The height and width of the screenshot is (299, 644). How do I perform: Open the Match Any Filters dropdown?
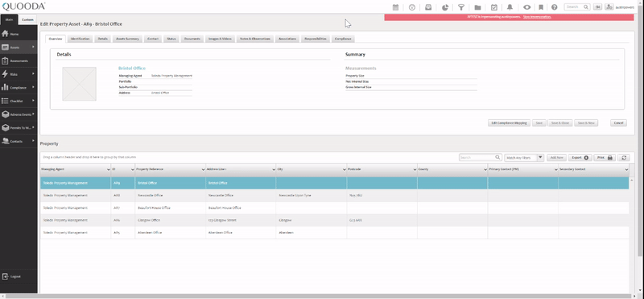coord(524,157)
